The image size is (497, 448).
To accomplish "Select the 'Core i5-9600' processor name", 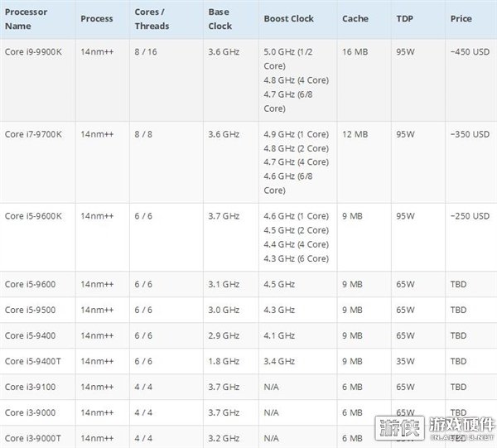I will pyautogui.click(x=30, y=284).
